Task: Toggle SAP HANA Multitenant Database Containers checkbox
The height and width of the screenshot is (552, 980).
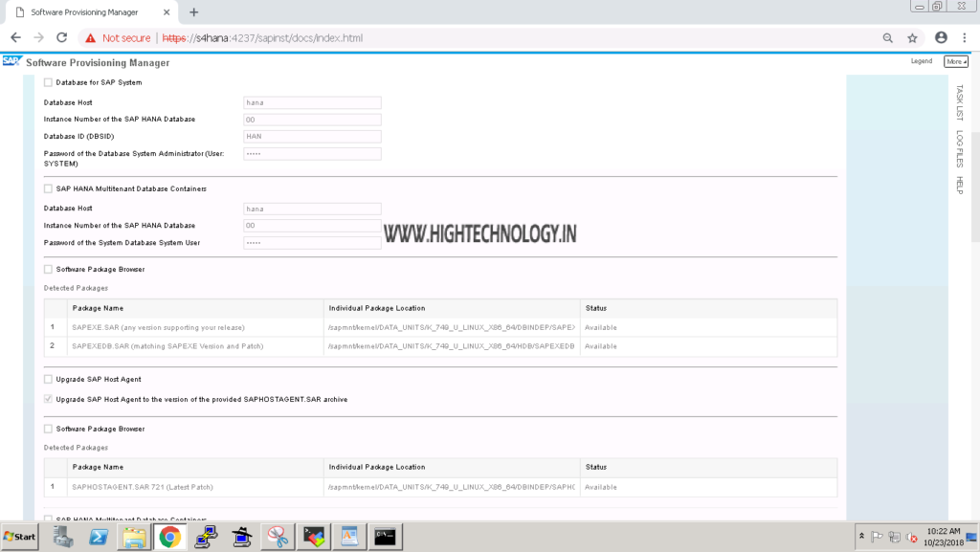Action: point(48,188)
